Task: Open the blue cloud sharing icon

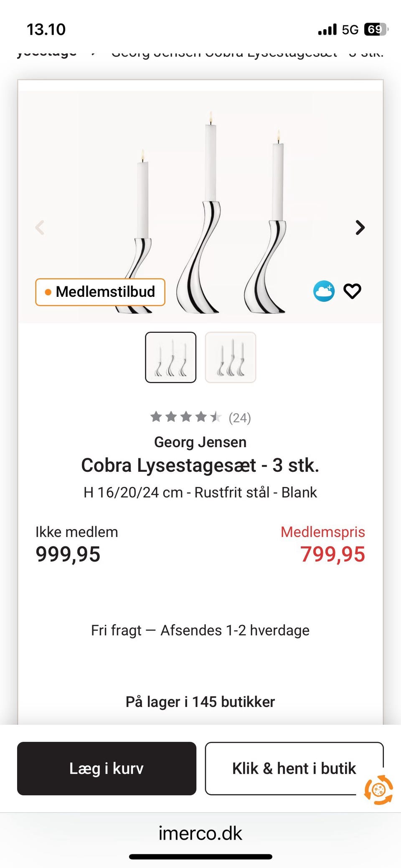Action: tap(324, 291)
